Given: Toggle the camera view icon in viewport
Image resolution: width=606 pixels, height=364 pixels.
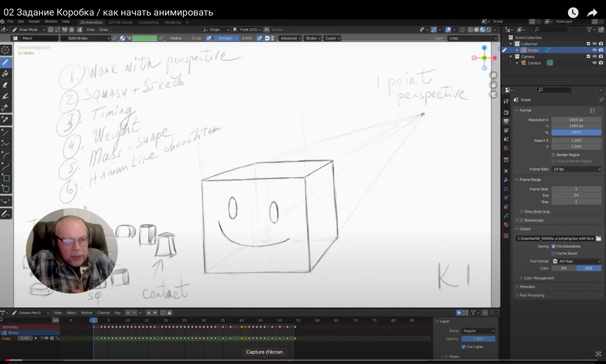Looking at the screenshot, I should [493, 95].
